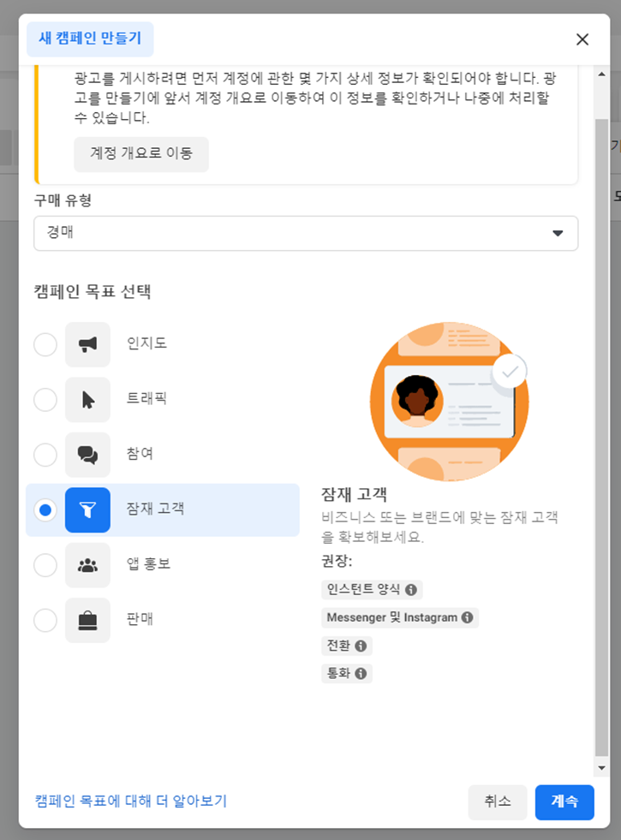The height and width of the screenshot is (840, 621).
Task: Click the 인스턴트 양식 recommendation tag
Action: 372,590
